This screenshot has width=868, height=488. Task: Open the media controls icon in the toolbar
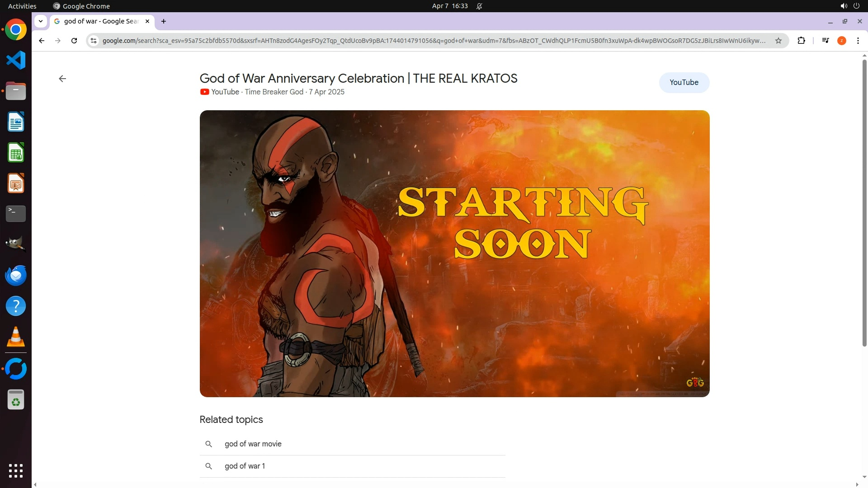[826, 41]
